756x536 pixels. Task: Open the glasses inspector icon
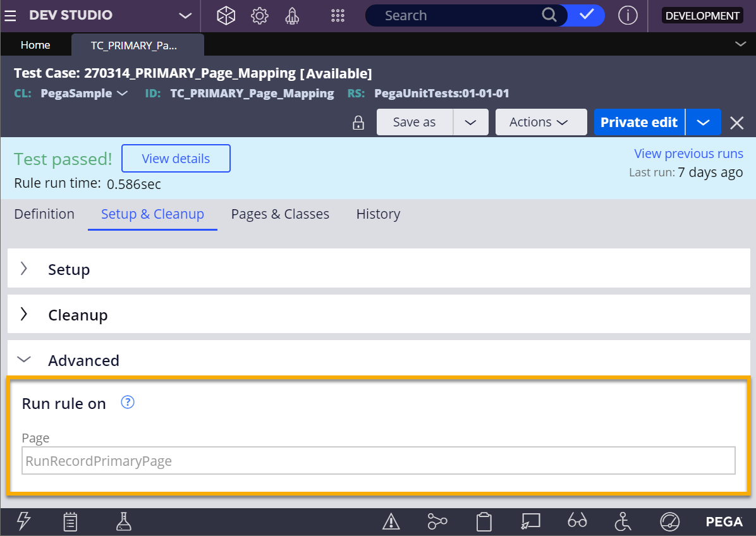[x=577, y=521]
